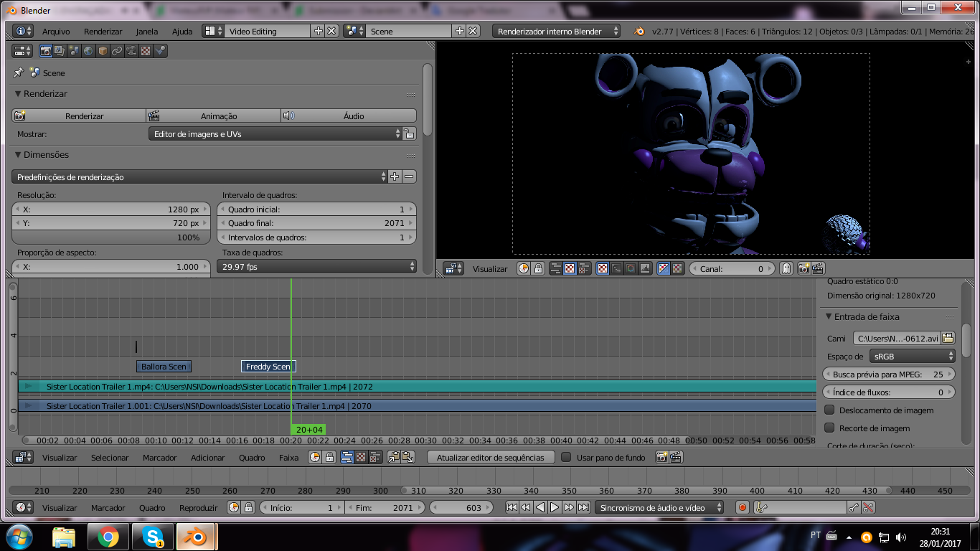The image size is (980, 551).
Task: Click delete keyframe icon in timeline header
Action: point(868,507)
